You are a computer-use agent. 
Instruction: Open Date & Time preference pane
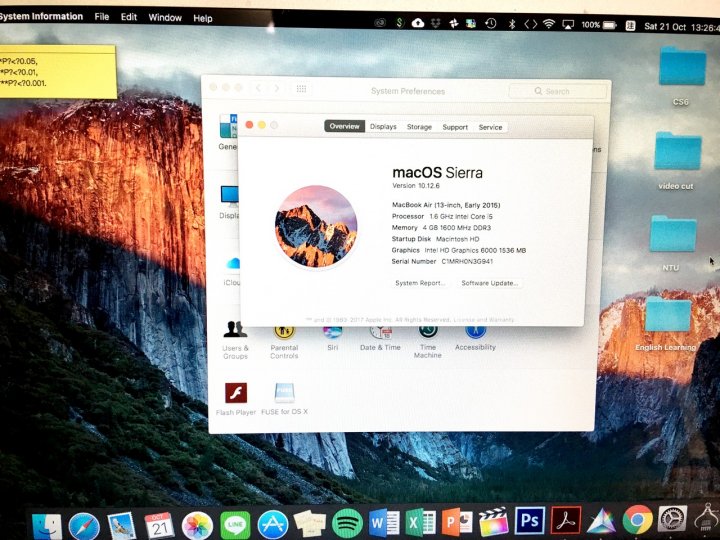click(380, 339)
